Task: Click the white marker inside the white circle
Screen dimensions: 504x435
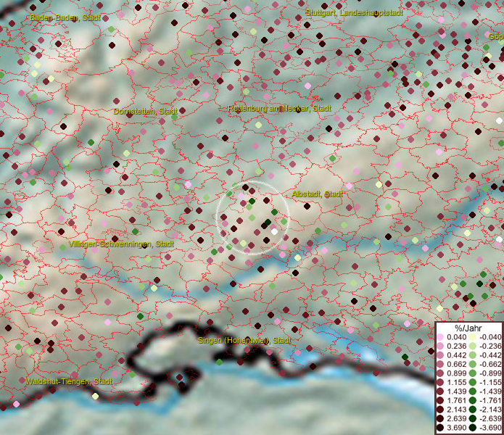Action: [274, 231]
